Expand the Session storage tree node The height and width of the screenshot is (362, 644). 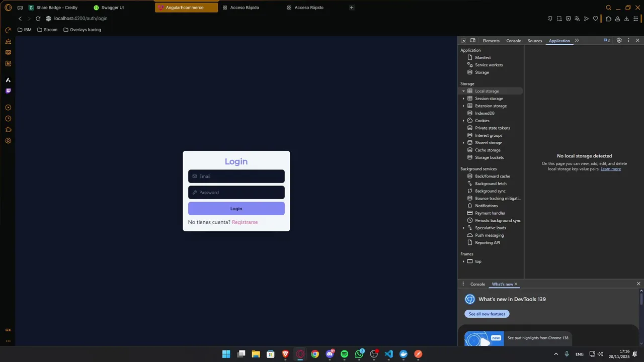pos(463,99)
